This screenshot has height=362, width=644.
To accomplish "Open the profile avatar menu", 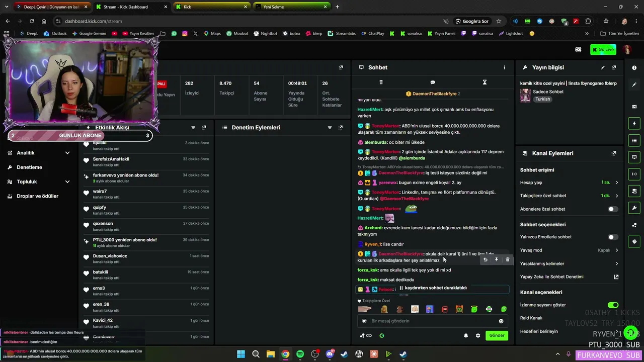I will coord(627,49).
